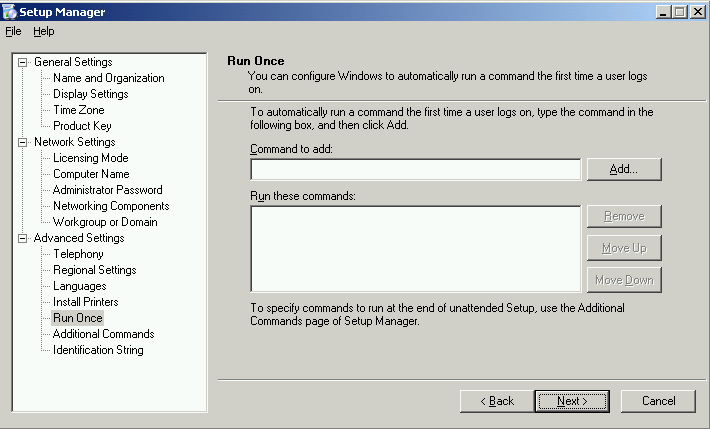Focus the Command to add text box
This screenshot has height=429, width=710.
(x=415, y=170)
